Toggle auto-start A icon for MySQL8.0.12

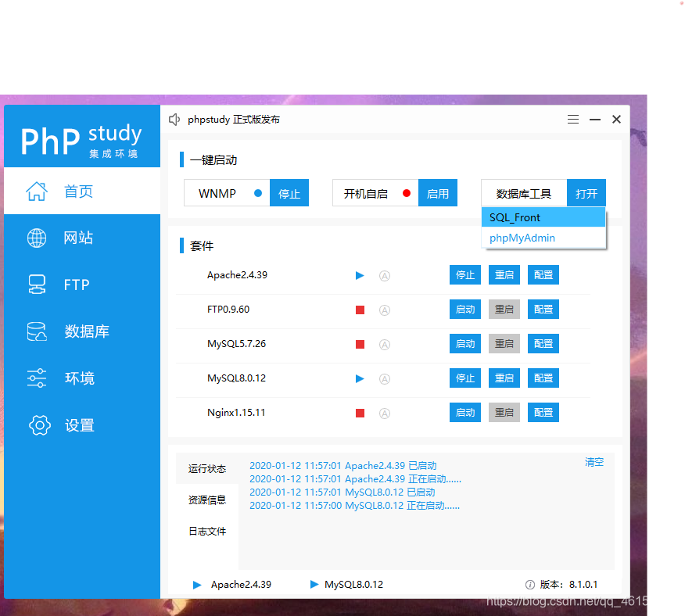pyautogui.click(x=385, y=379)
